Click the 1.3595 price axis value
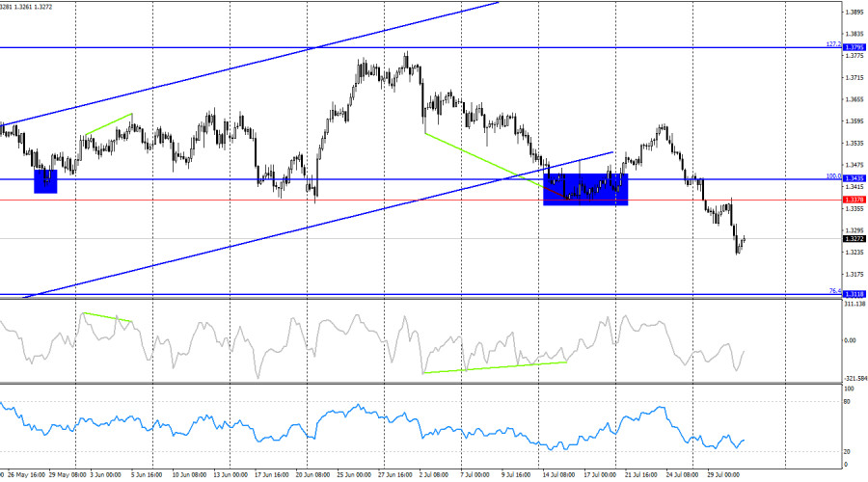This screenshot has width=868, height=482. tap(854, 121)
